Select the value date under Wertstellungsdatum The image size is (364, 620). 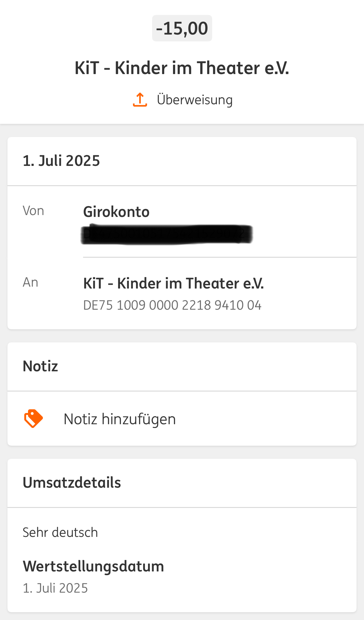[55, 588]
